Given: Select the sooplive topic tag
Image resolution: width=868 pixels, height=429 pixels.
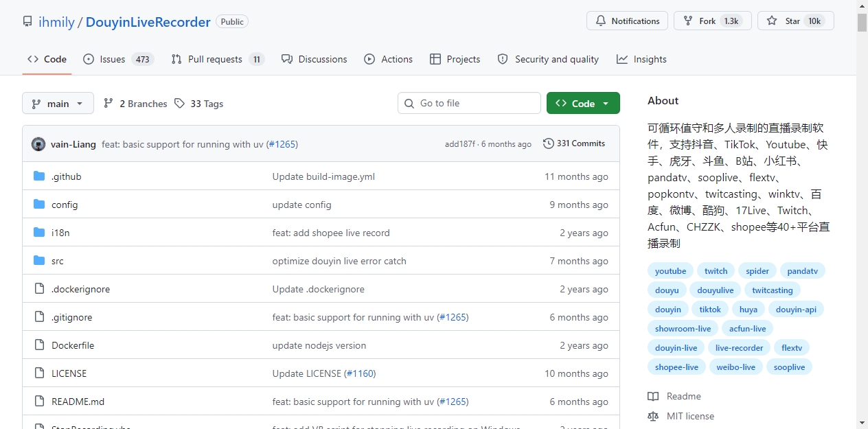Looking at the screenshot, I should 789,367.
